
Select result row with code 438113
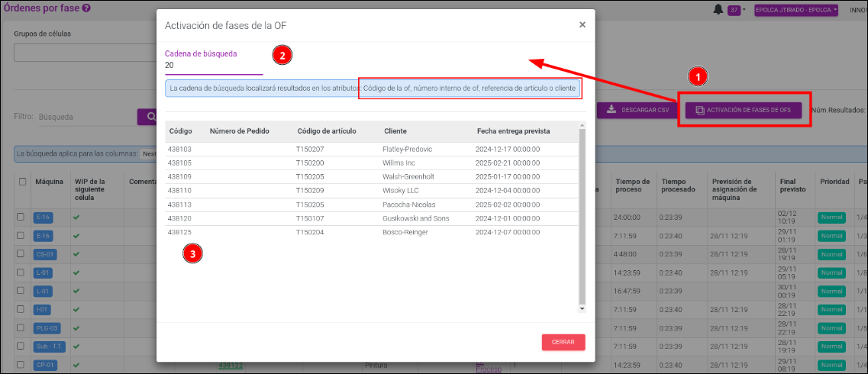pos(372,205)
